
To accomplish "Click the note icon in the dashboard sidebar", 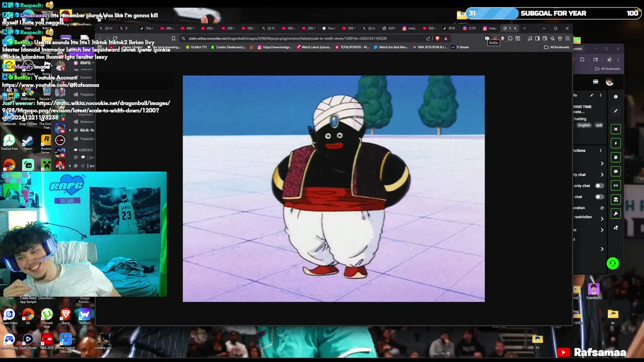I will pos(616,157).
